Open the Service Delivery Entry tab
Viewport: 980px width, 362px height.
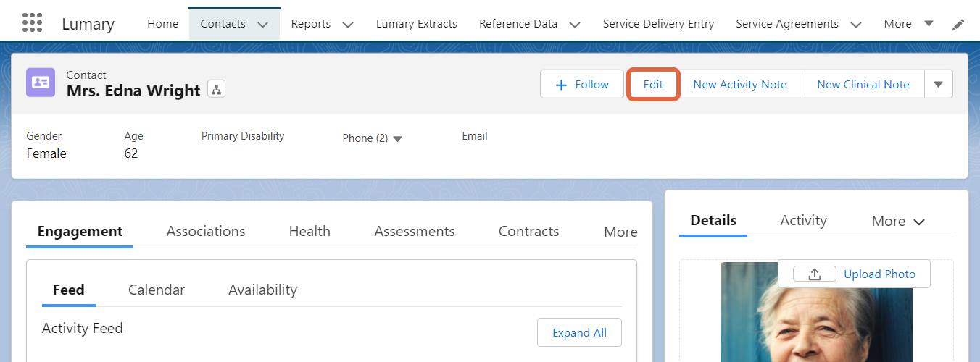click(x=658, y=24)
